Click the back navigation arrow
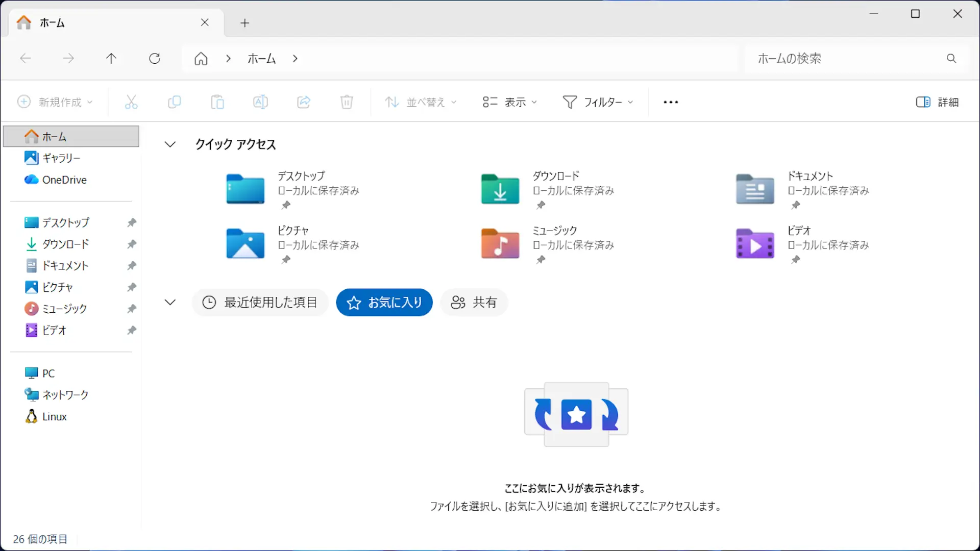Screen dimensions: 980x551 click(26, 59)
